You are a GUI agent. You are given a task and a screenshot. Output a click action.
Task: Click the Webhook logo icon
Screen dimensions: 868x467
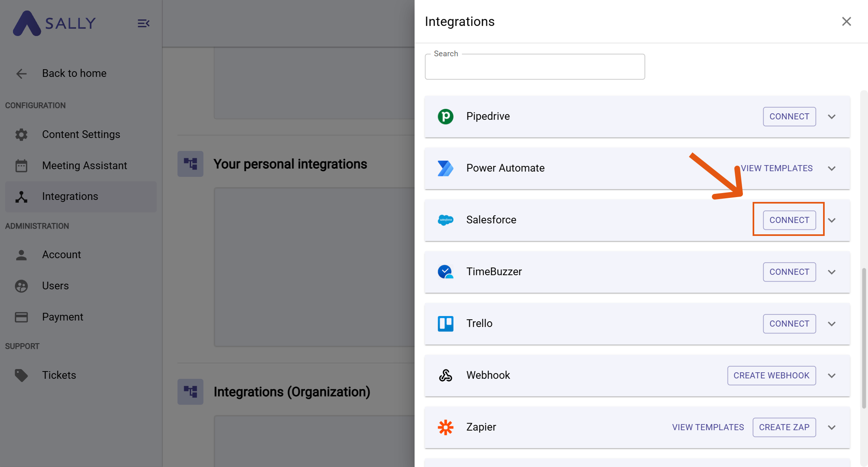click(445, 376)
